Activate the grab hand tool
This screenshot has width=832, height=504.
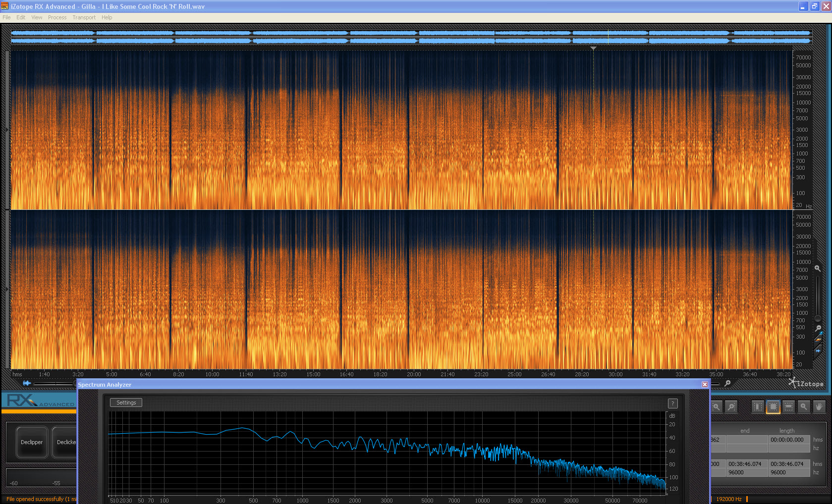[819, 407]
